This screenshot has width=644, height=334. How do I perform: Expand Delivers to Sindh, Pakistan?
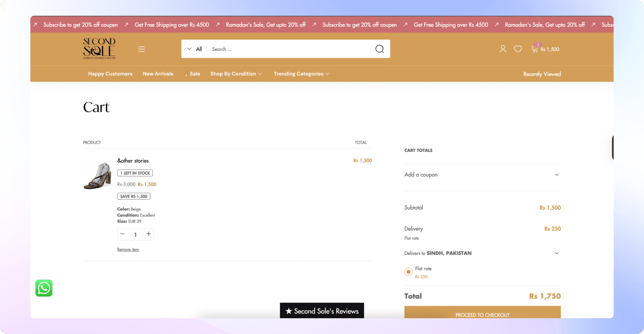click(x=482, y=253)
